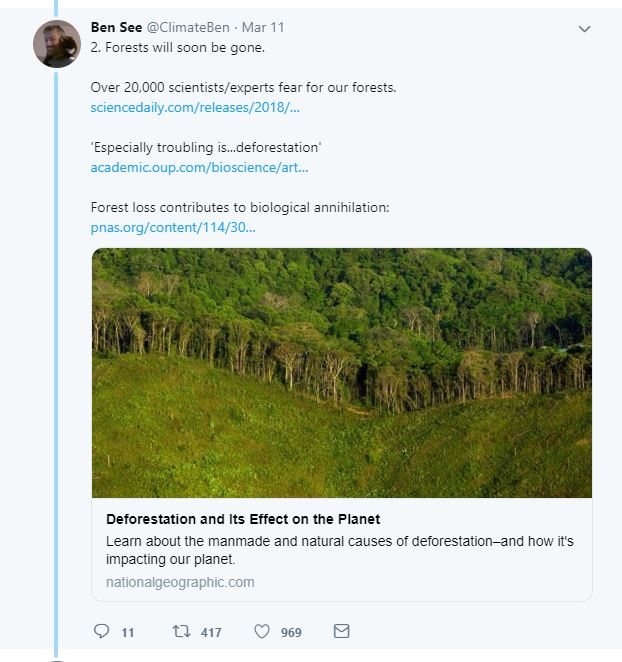Open the 'Mar 11' tweet timestamp
Screen dimensions: 622x662
coord(262,27)
